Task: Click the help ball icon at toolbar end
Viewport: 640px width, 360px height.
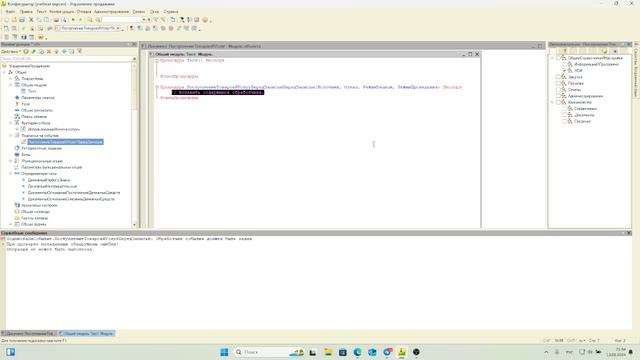Action: click(205, 20)
